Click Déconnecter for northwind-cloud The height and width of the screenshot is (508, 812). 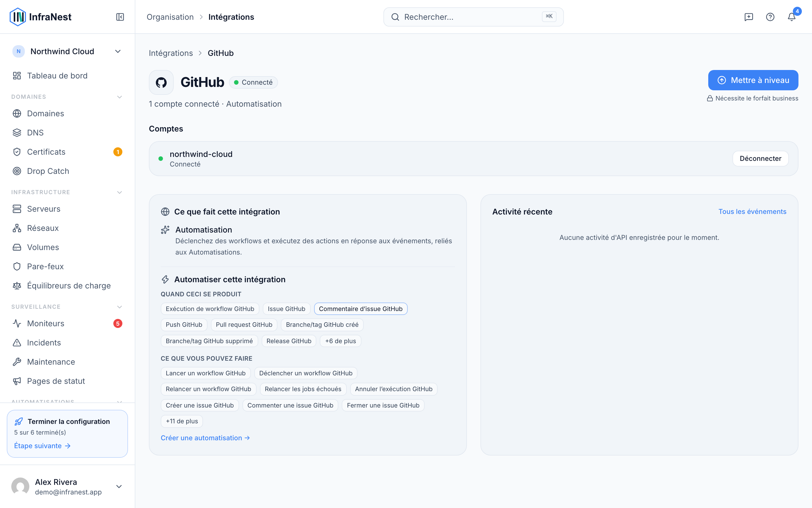[x=760, y=159]
